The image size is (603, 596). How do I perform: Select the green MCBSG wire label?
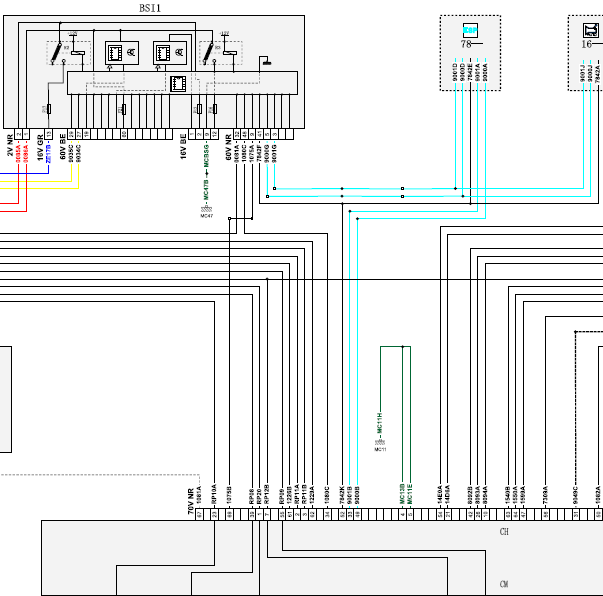pos(207,155)
